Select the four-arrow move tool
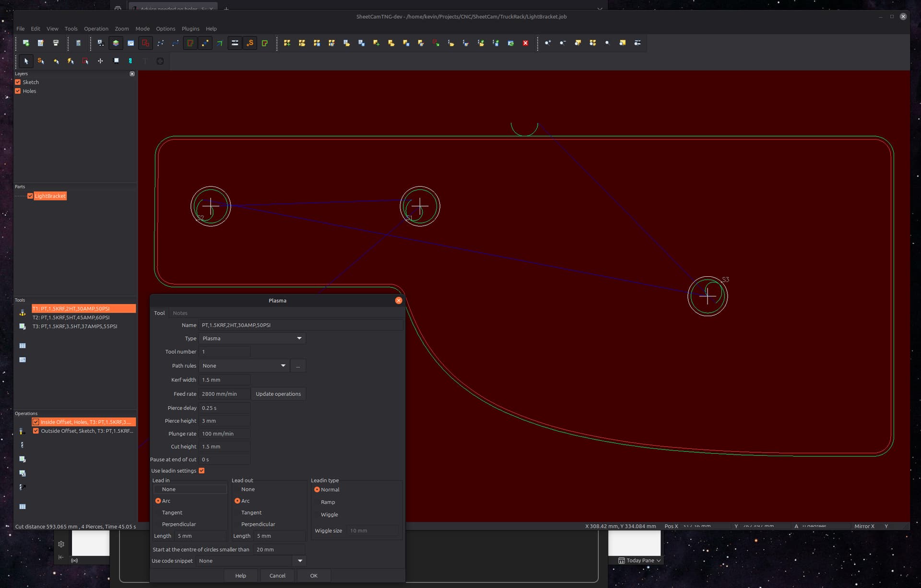This screenshot has width=921, height=588. [x=100, y=61]
